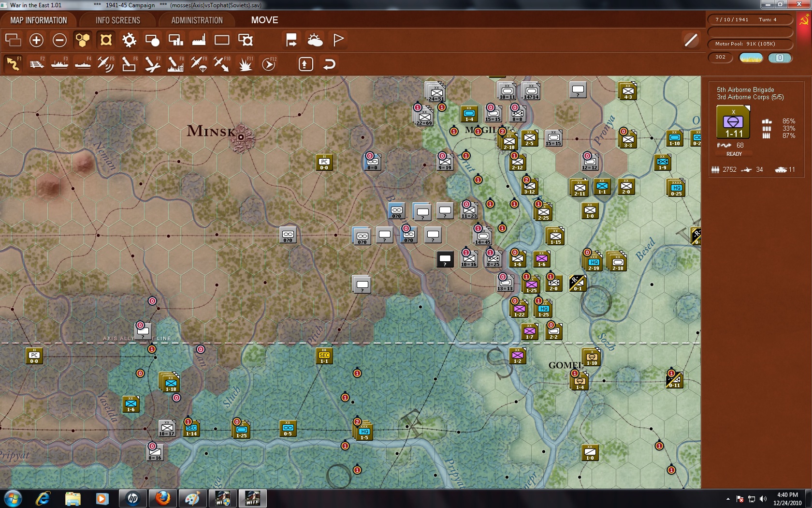The width and height of the screenshot is (812, 508).
Task: Select the SEC 1-1 unit counter
Action: click(x=324, y=356)
